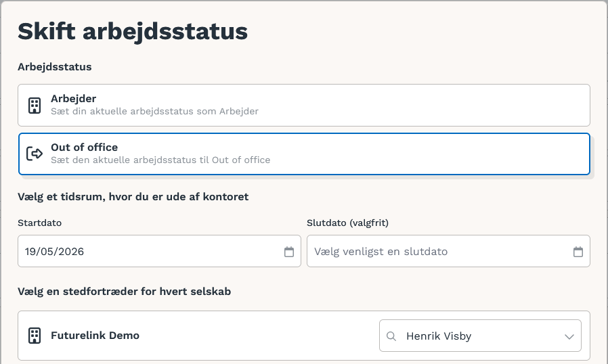608x364 pixels.
Task: Click the Startdato field showing 19/05/2026
Action: coord(159,251)
